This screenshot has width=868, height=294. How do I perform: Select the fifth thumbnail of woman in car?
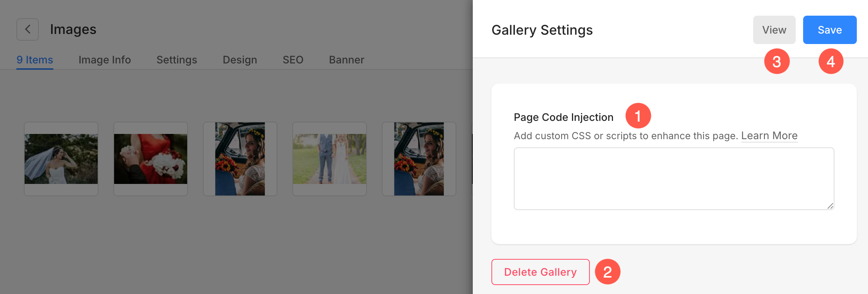tap(419, 159)
